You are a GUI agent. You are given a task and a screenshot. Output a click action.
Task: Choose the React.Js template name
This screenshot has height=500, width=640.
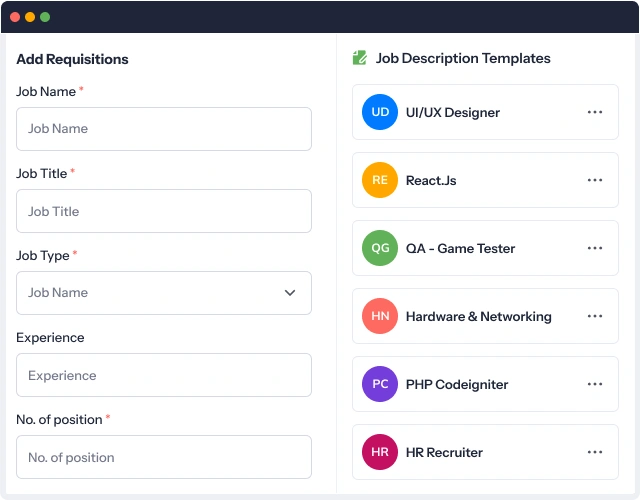[x=431, y=180]
